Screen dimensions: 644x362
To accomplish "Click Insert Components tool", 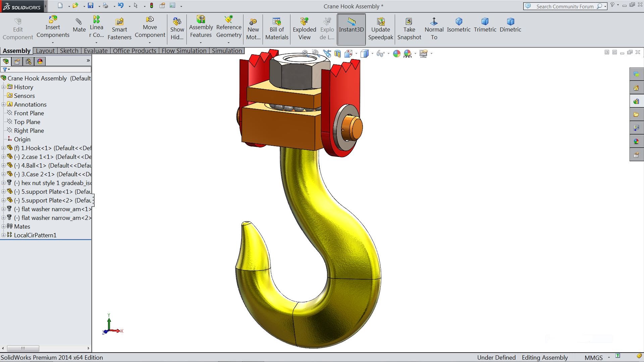I will coord(53,27).
